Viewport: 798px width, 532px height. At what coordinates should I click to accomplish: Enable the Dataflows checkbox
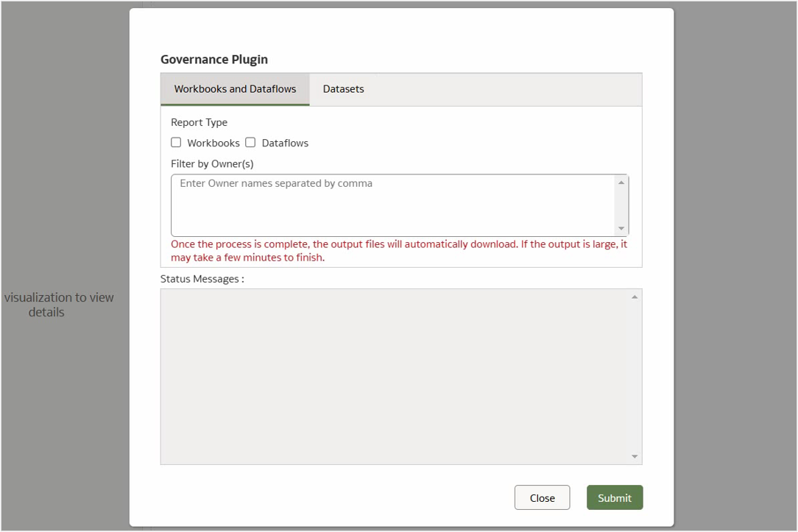250,142
